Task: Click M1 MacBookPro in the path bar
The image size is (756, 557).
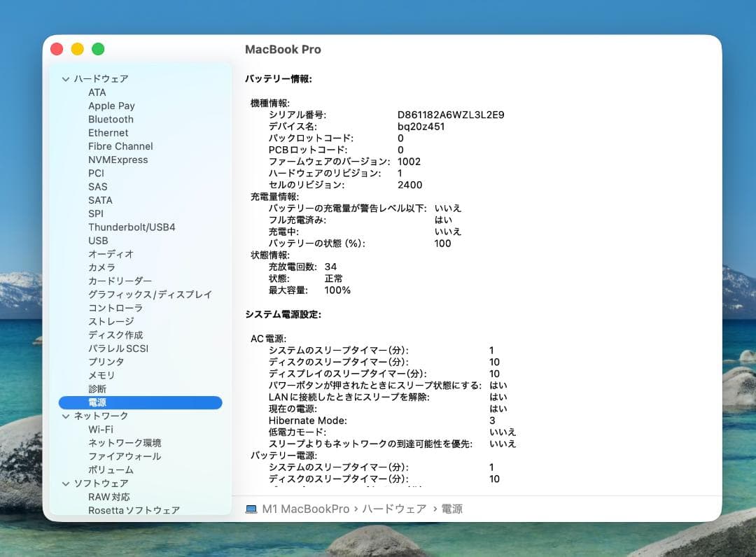Action: click(x=306, y=509)
